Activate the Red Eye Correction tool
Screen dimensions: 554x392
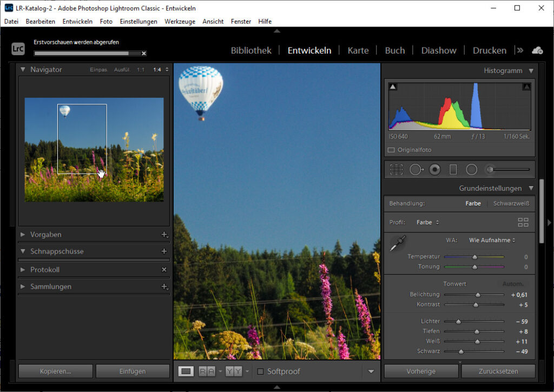pyautogui.click(x=434, y=169)
